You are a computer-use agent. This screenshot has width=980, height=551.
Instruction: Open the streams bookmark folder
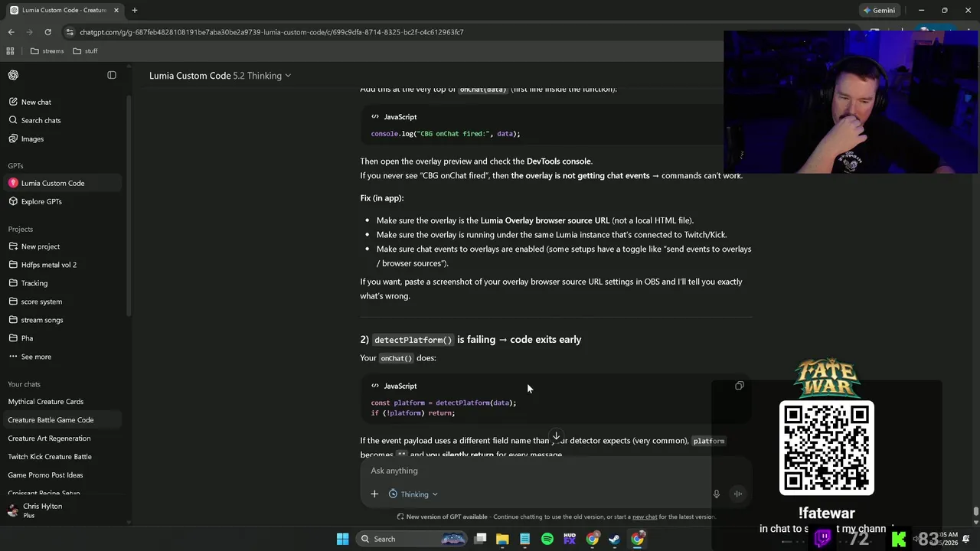point(47,51)
